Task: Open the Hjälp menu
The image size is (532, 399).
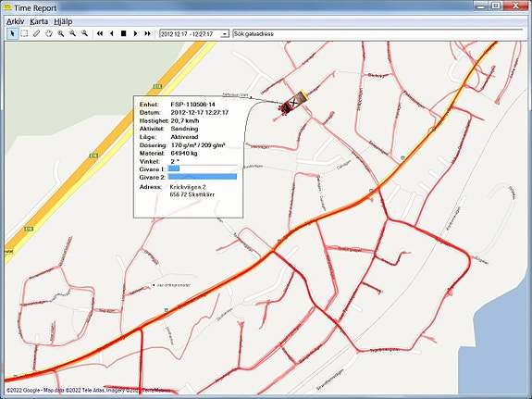Action: tap(63, 21)
